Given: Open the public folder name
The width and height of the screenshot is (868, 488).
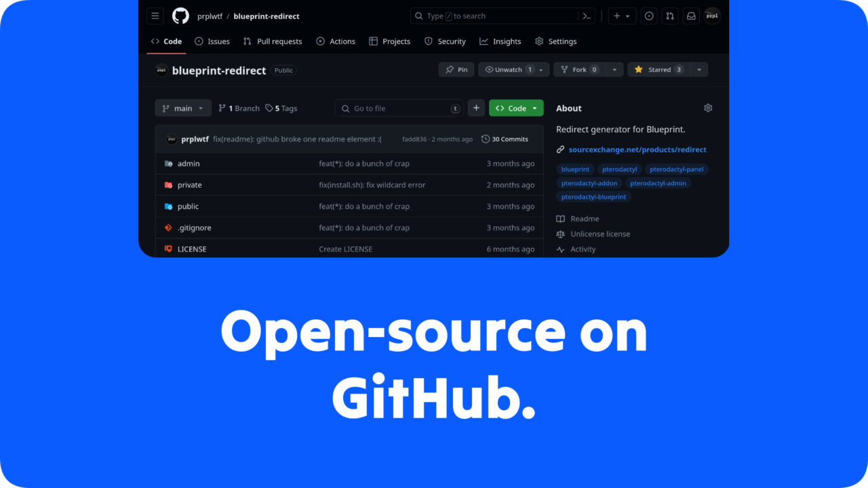Looking at the screenshot, I should point(188,206).
